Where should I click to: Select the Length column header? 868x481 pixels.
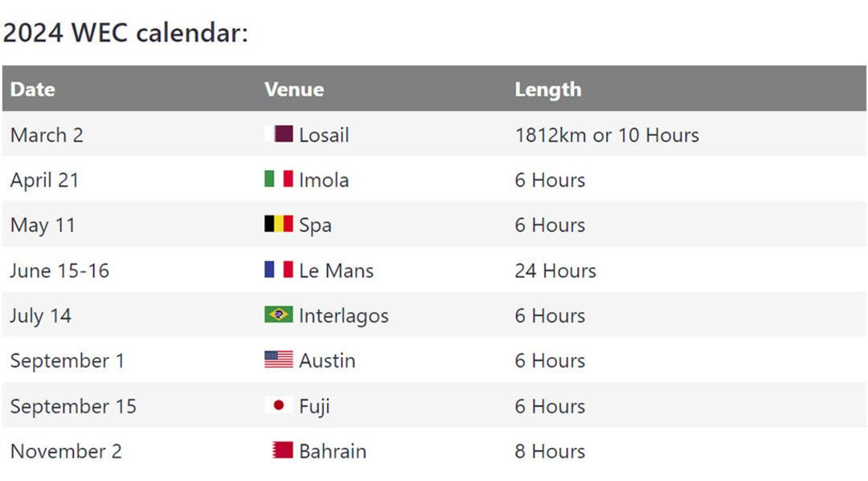[548, 90]
